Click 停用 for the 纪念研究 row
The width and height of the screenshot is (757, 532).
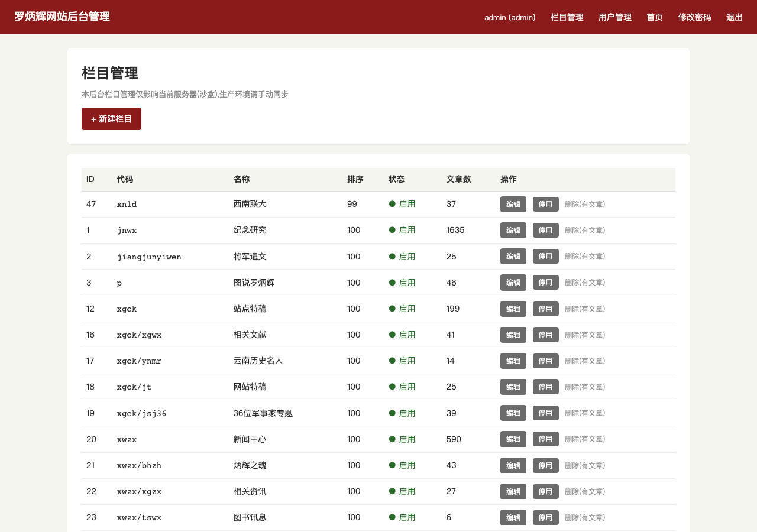546,230
